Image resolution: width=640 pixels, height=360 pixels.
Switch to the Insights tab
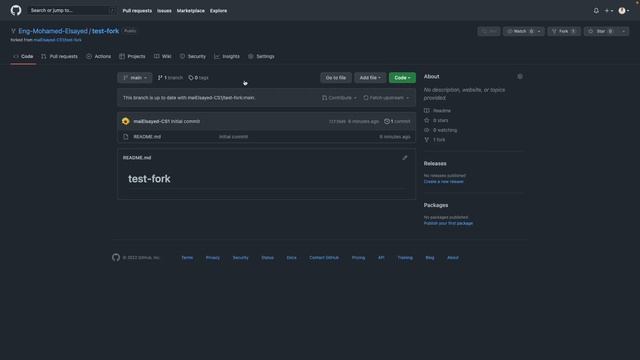pyautogui.click(x=227, y=56)
